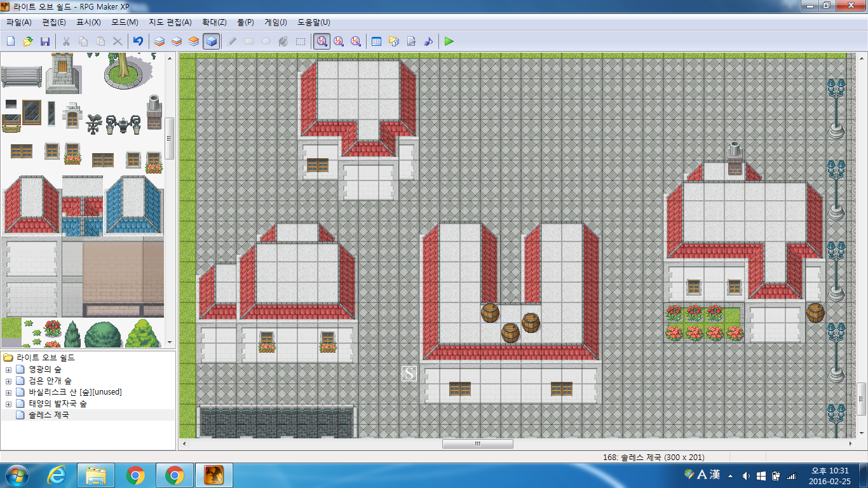
Task: Open the 표시(X) menu
Action: click(x=88, y=22)
